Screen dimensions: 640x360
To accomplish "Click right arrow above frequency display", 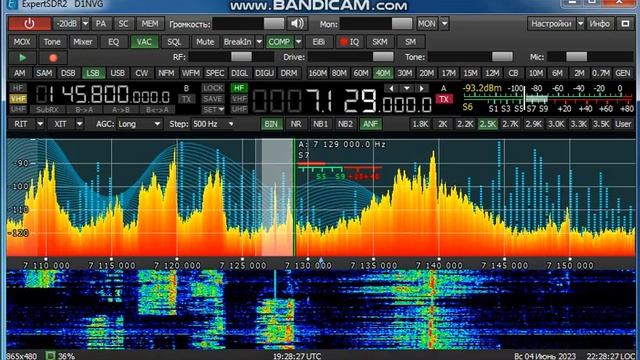I will pos(421,88).
